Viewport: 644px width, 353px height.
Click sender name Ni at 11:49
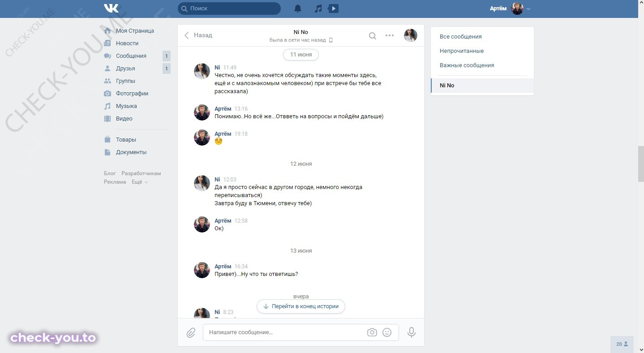pos(217,68)
